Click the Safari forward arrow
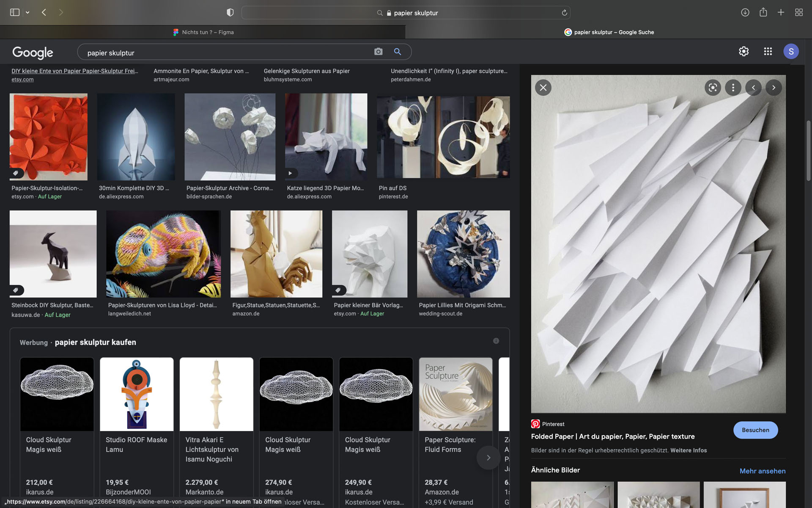The height and width of the screenshot is (508, 812). [x=61, y=13]
